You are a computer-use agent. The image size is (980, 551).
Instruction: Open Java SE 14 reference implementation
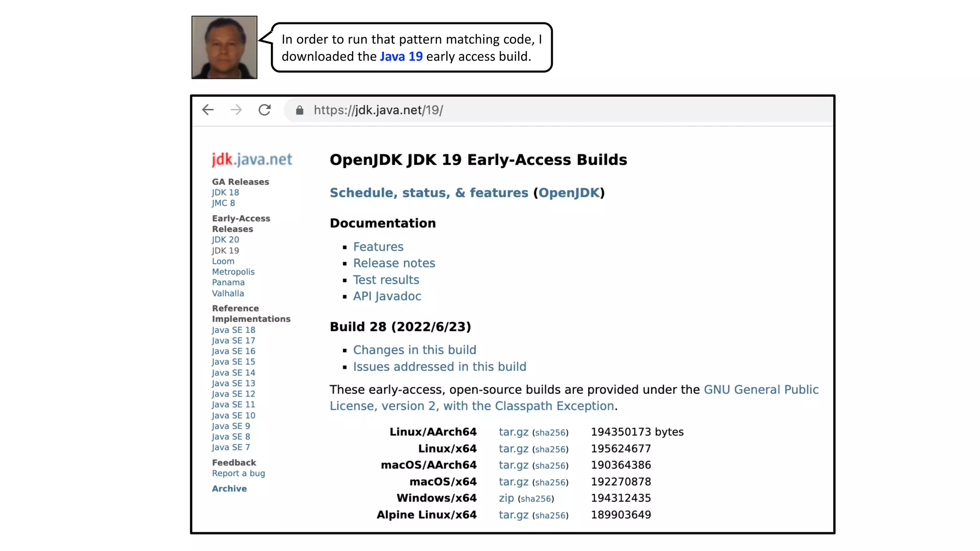click(x=234, y=373)
